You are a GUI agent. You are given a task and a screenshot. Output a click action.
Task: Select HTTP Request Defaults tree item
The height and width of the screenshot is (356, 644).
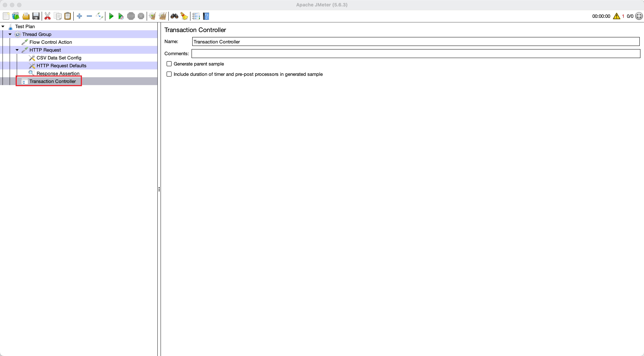[62, 66]
